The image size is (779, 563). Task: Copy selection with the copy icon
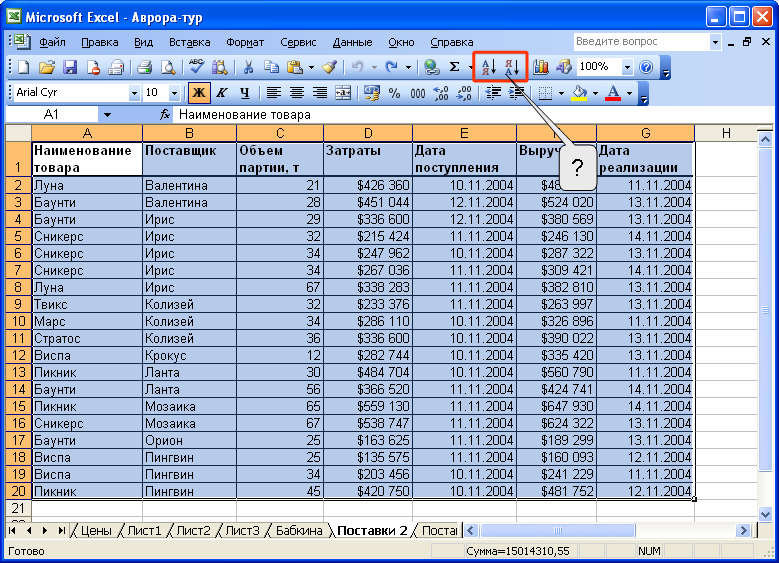click(271, 67)
